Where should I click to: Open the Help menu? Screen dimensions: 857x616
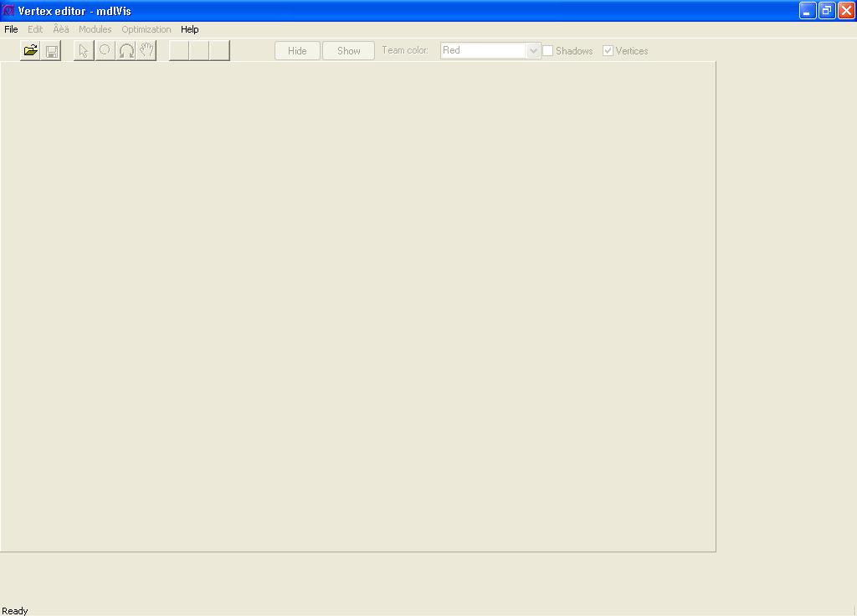190,29
